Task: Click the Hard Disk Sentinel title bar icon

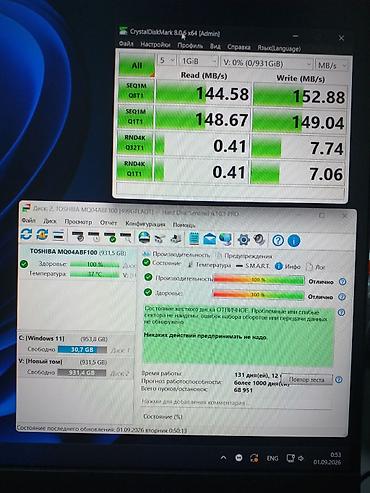Action: point(25,208)
